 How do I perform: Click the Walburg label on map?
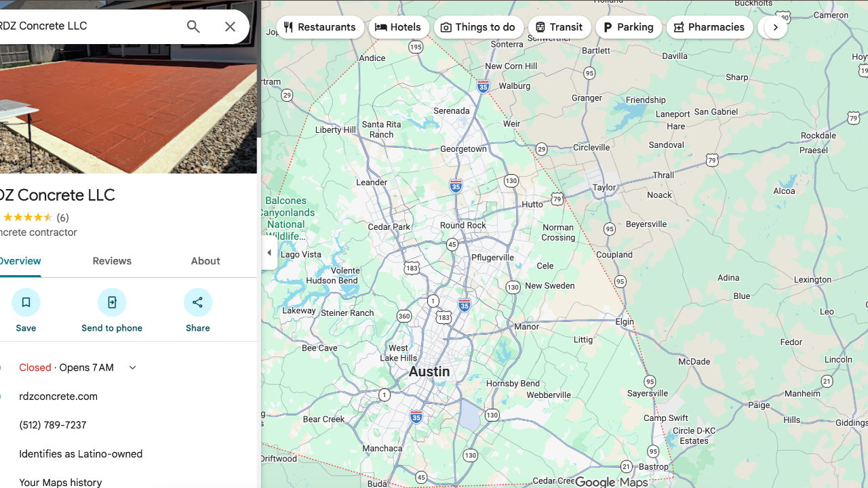pyautogui.click(x=515, y=86)
